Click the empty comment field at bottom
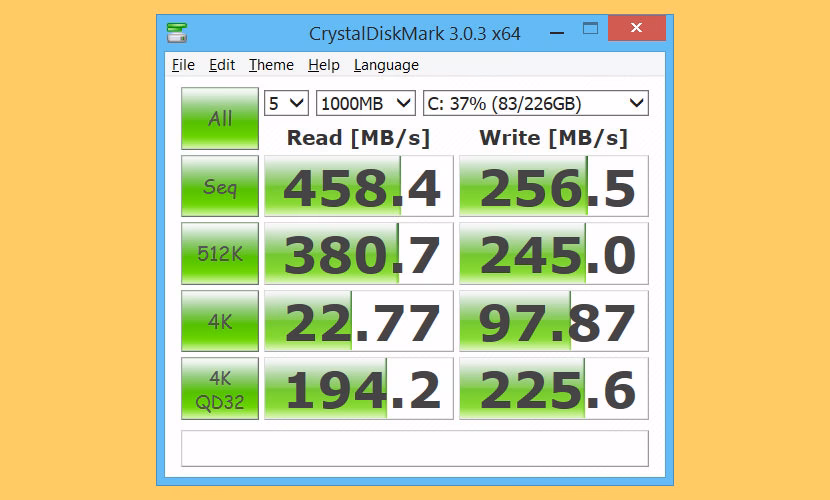This screenshot has height=500, width=830. click(415, 449)
